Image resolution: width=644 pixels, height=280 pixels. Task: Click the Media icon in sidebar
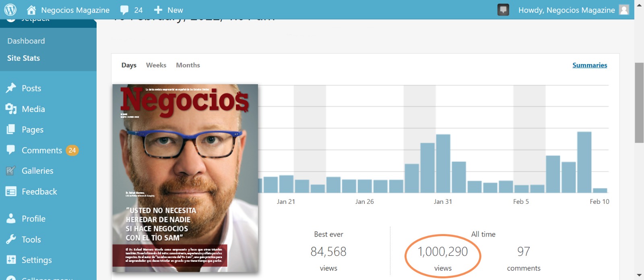(11, 109)
